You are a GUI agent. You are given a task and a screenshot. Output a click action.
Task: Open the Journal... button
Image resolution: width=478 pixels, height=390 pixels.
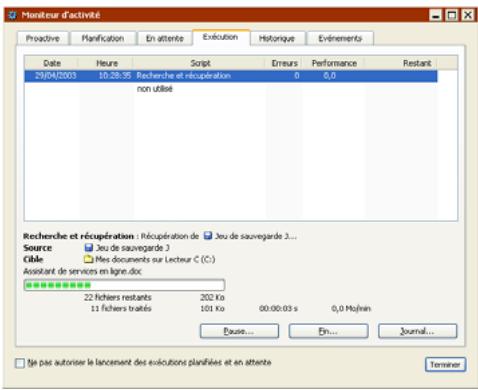click(x=417, y=331)
